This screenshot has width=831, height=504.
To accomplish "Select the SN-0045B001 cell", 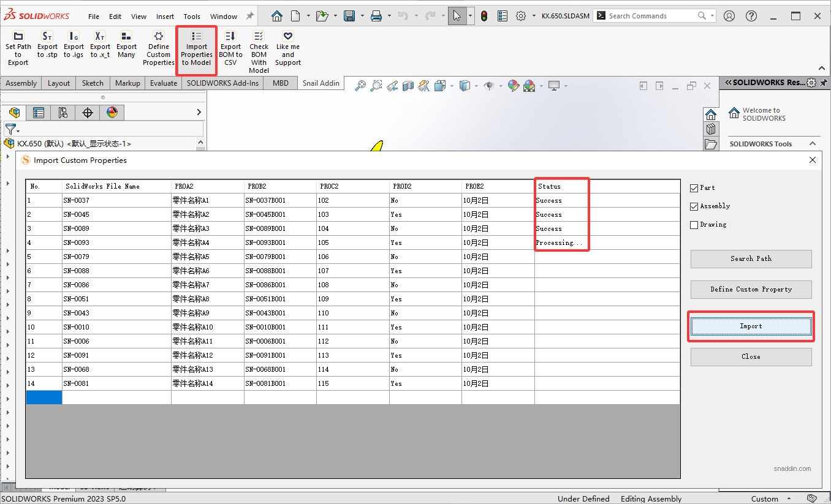I will (x=280, y=214).
